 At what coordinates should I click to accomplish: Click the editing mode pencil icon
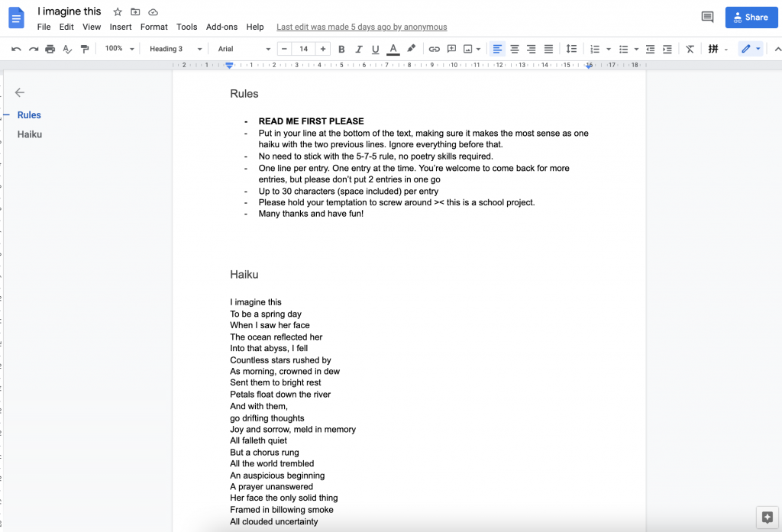(746, 49)
